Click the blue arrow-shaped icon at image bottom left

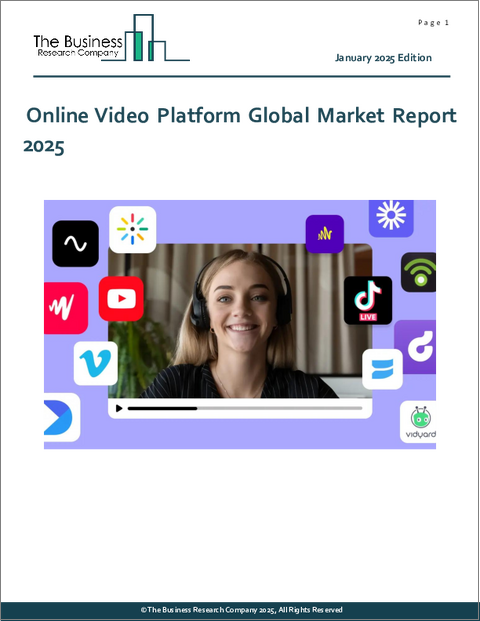pyautogui.click(x=61, y=417)
